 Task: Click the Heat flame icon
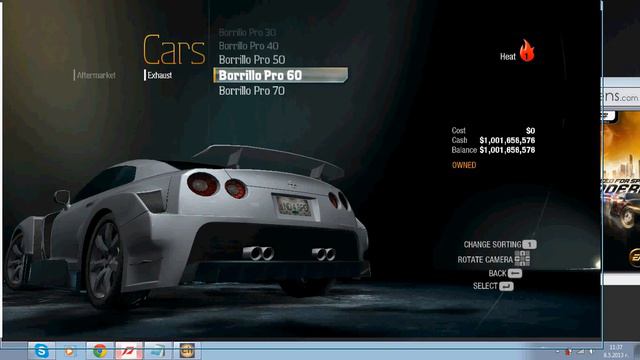coord(527,51)
